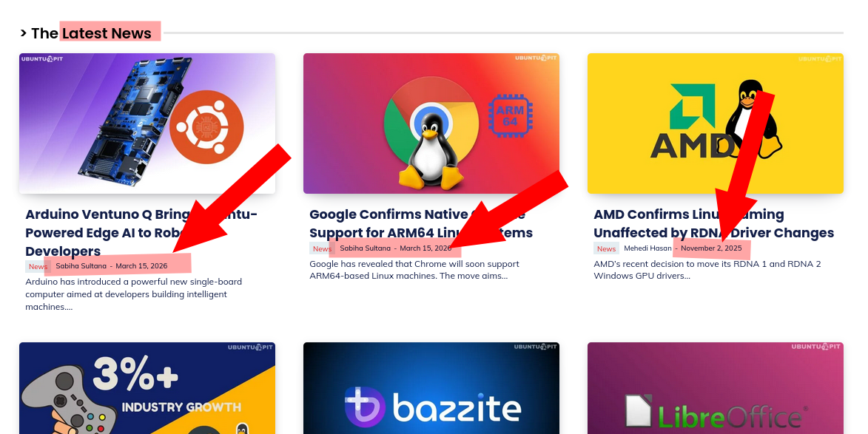This screenshot has height=434, width=868.
Task: Click the November 2, 2025 date
Action: pos(711,248)
